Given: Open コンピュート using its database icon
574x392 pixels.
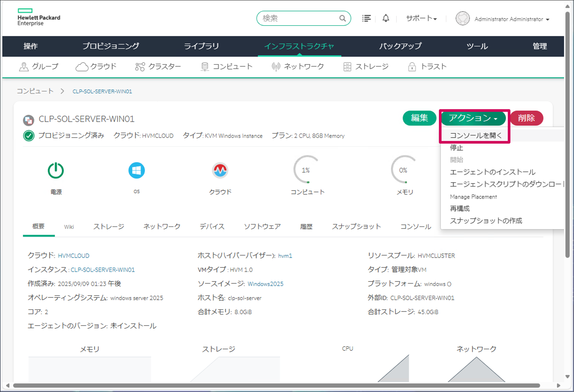Looking at the screenshot, I should coord(204,67).
